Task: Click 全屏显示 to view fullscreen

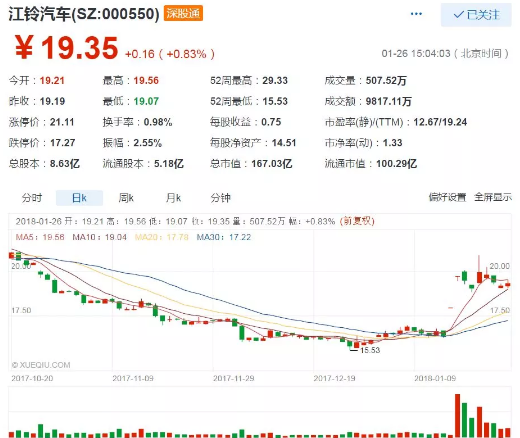Action: pos(493,197)
